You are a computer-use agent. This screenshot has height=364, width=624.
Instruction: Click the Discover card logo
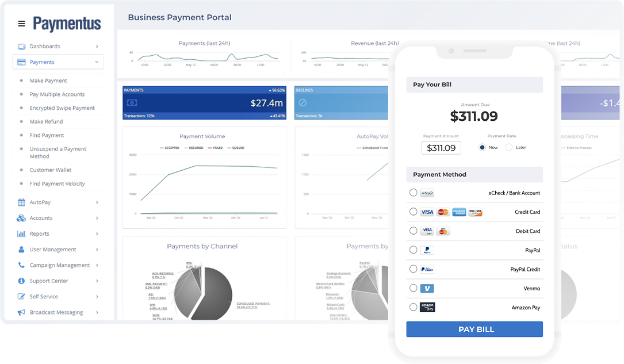tap(475, 212)
